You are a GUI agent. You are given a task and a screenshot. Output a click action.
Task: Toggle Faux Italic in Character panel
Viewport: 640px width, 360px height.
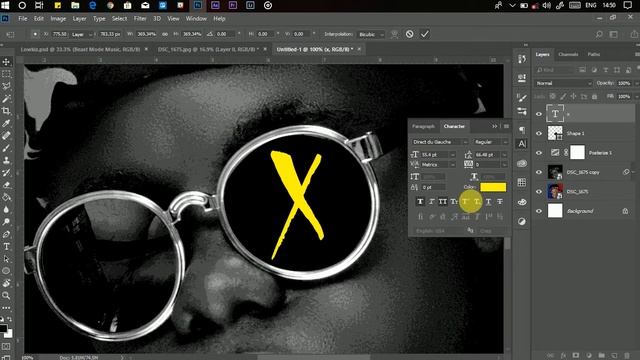[x=431, y=202]
